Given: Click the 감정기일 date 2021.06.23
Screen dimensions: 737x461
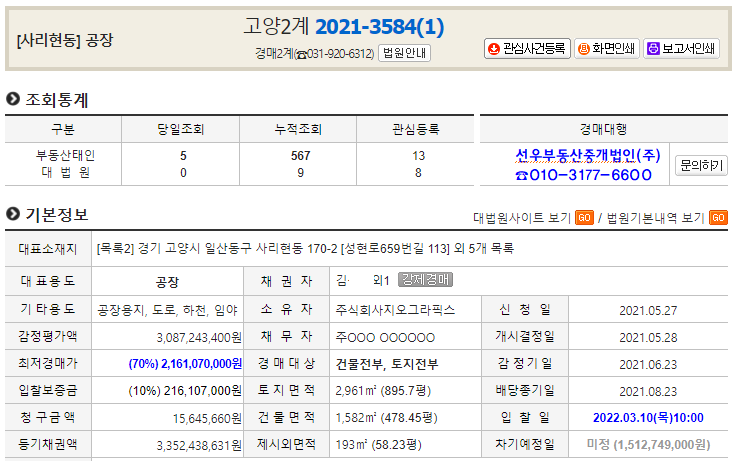Looking at the screenshot, I should pyautogui.click(x=648, y=365).
